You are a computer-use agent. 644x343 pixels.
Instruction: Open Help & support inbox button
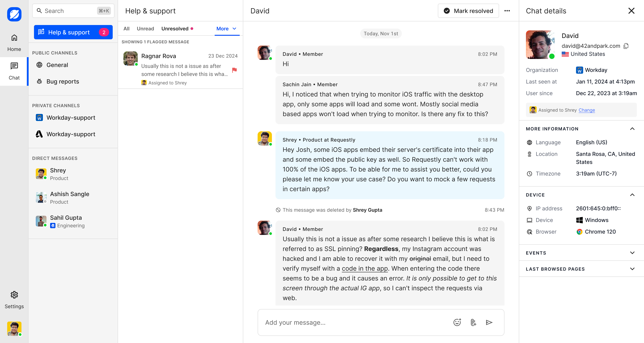[x=73, y=32]
